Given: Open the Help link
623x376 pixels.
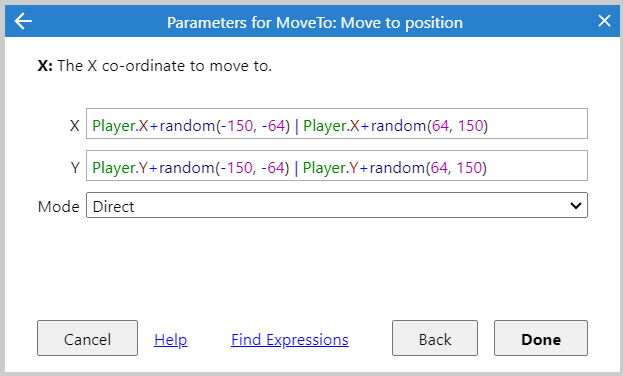Looking at the screenshot, I should click(170, 339).
